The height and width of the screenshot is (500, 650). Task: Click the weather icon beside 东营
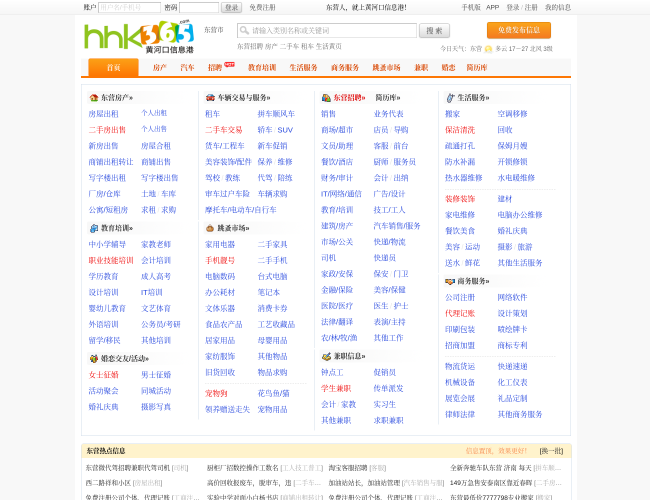click(488, 49)
